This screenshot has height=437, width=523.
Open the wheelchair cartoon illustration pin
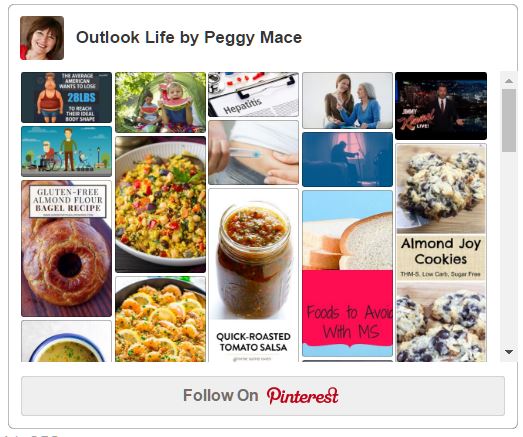(66, 151)
